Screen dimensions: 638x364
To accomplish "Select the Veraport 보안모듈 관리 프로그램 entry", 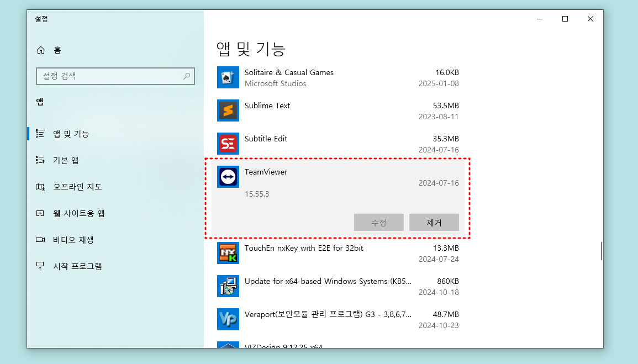I will (328, 314).
